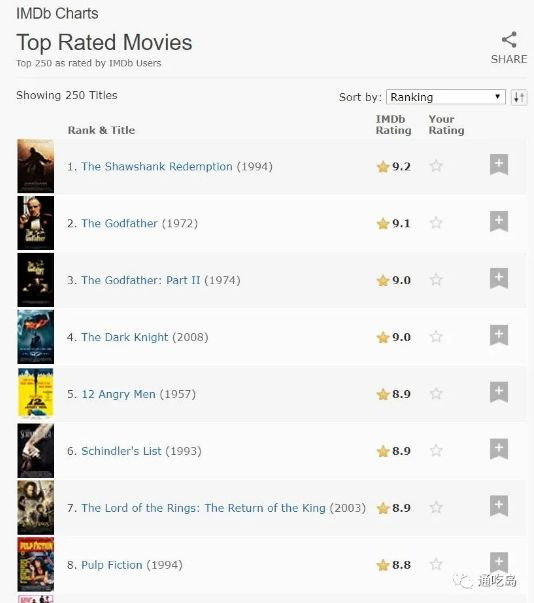Click The Godfather poster thumbnail
This screenshot has height=603, width=534.
(x=35, y=223)
